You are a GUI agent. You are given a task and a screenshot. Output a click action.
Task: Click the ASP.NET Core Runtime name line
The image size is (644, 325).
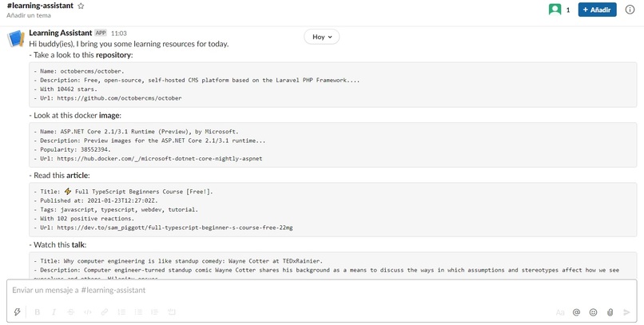(x=136, y=132)
